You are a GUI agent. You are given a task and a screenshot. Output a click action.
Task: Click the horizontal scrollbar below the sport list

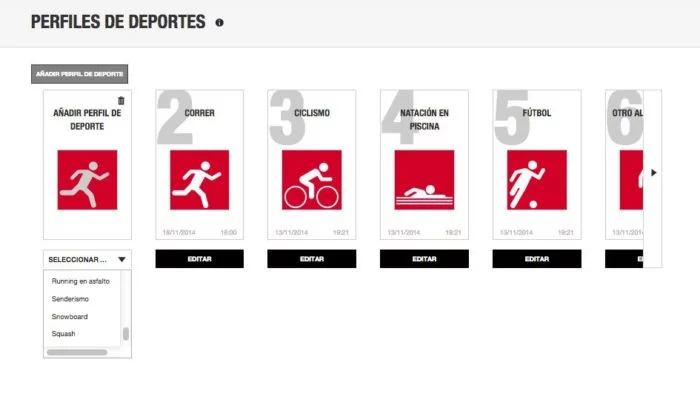(77, 352)
